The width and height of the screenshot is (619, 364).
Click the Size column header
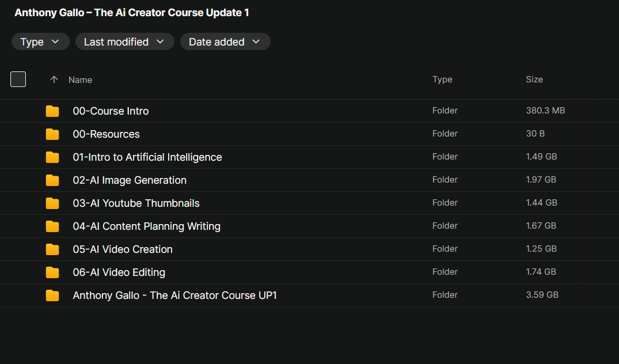click(534, 79)
